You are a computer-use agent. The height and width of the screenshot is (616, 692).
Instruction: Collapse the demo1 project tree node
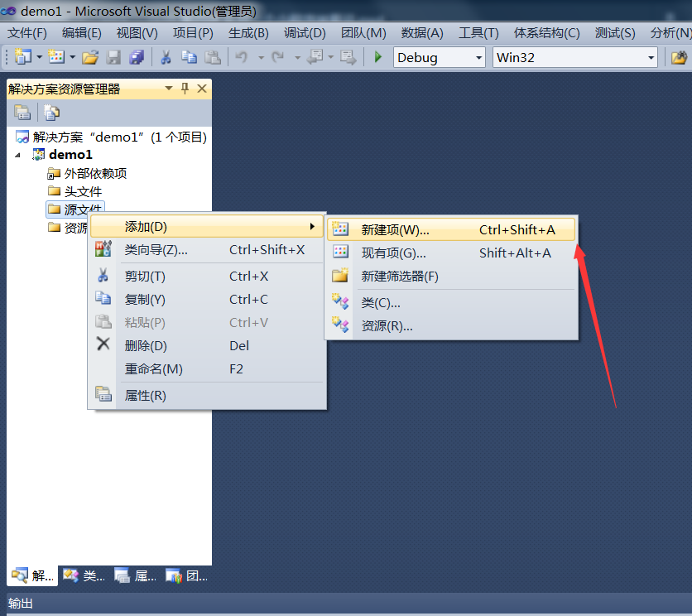point(17,155)
